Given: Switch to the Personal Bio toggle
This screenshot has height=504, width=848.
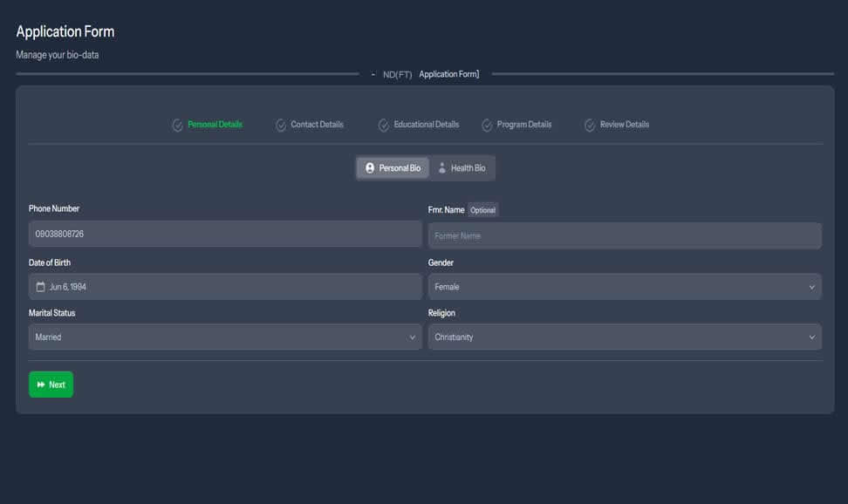Looking at the screenshot, I should click(x=393, y=168).
